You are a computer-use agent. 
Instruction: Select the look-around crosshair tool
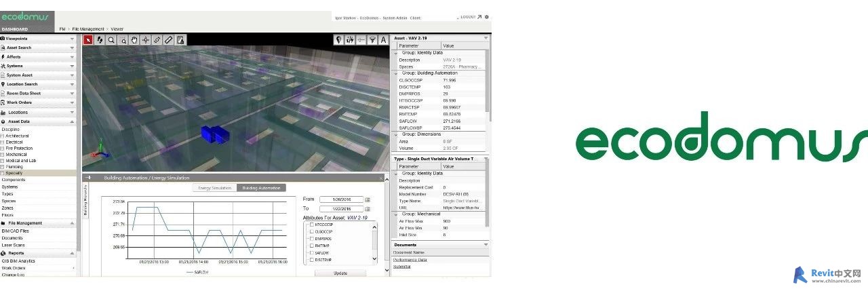click(146, 40)
